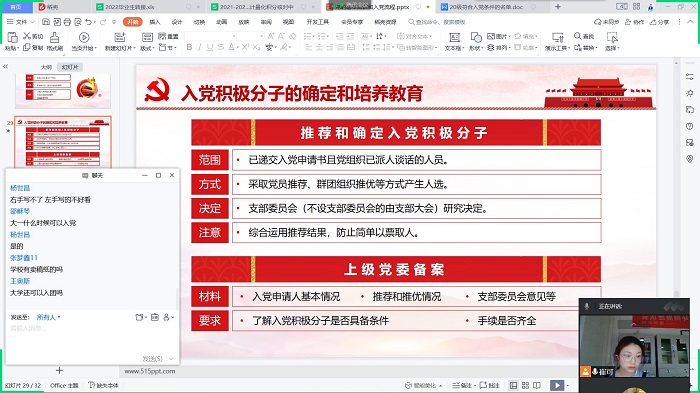Select the Format Painter (格式刷) tool
The image size is (700, 393).
click(x=54, y=42)
